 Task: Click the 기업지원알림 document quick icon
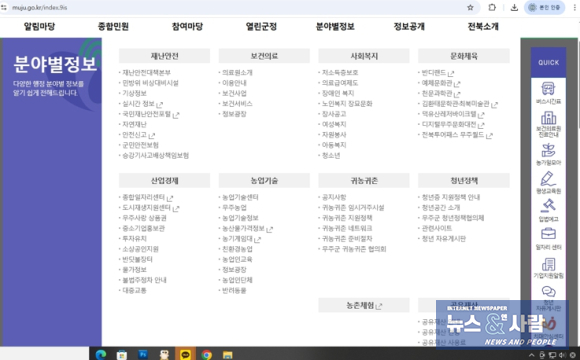pyautogui.click(x=548, y=268)
